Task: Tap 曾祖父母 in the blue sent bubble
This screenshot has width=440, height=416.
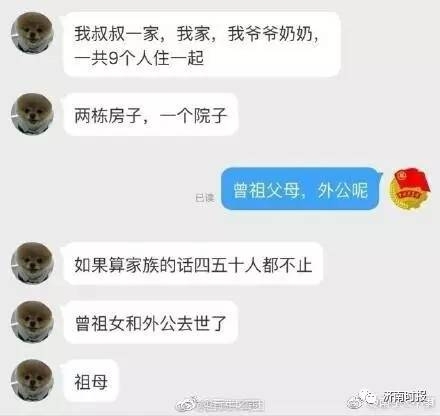Action: (x=266, y=190)
